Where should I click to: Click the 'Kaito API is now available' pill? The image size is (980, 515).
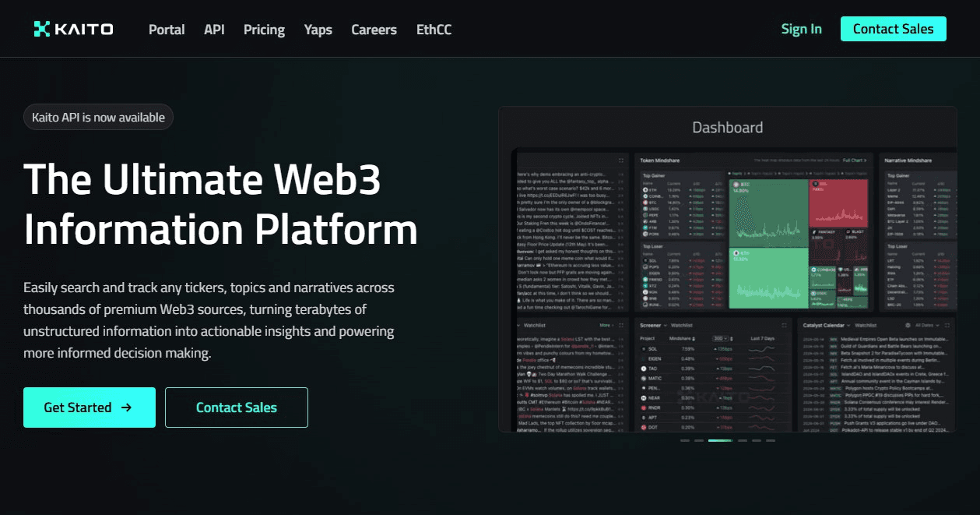[98, 118]
